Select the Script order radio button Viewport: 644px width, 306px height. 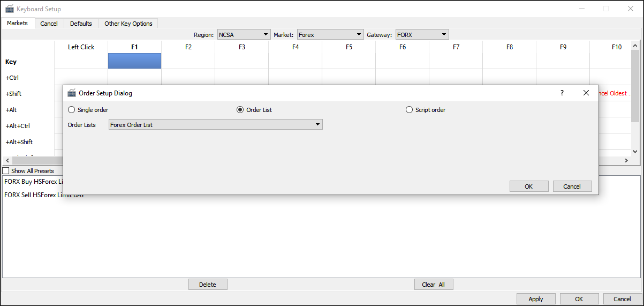tap(410, 110)
